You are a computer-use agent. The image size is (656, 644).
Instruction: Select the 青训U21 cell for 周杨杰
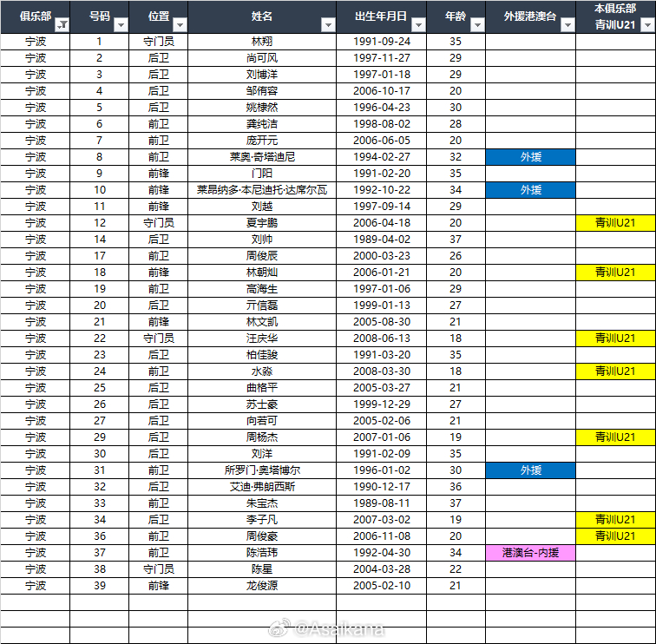pyautogui.click(x=615, y=437)
